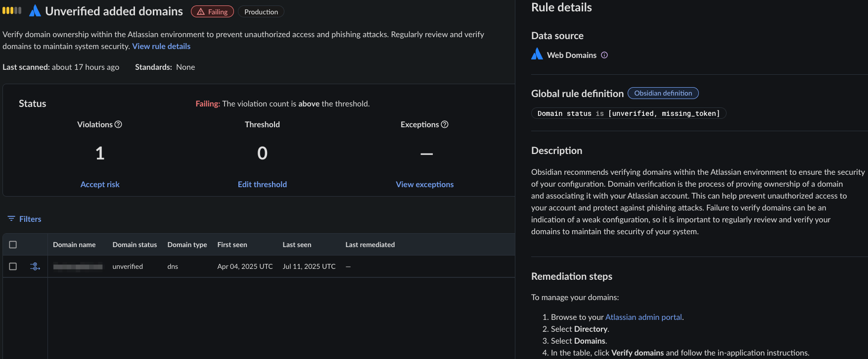Click the Web Domains info icon
The width and height of the screenshot is (868, 359).
pos(604,55)
